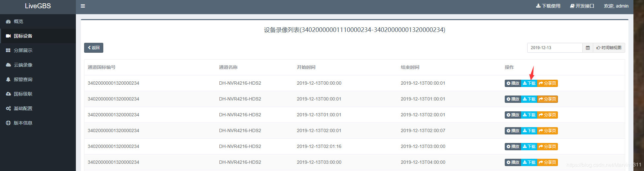Download recording starting 2019-12-13T00:00:00
644x171 pixels.
(x=529, y=83)
